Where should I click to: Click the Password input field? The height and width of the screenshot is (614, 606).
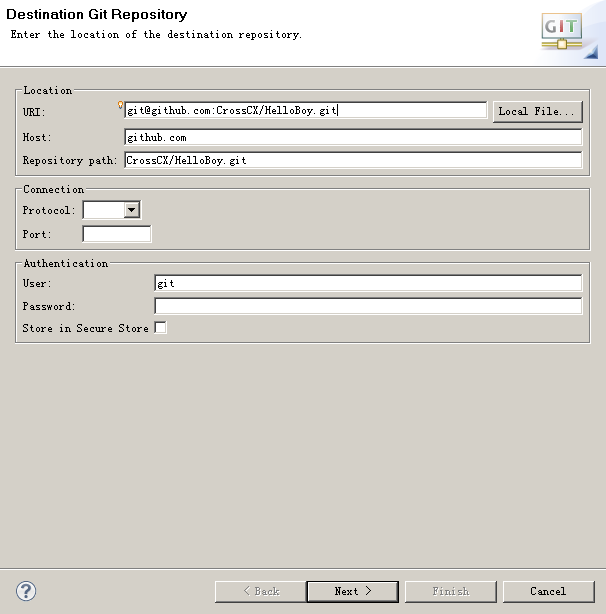pos(368,306)
